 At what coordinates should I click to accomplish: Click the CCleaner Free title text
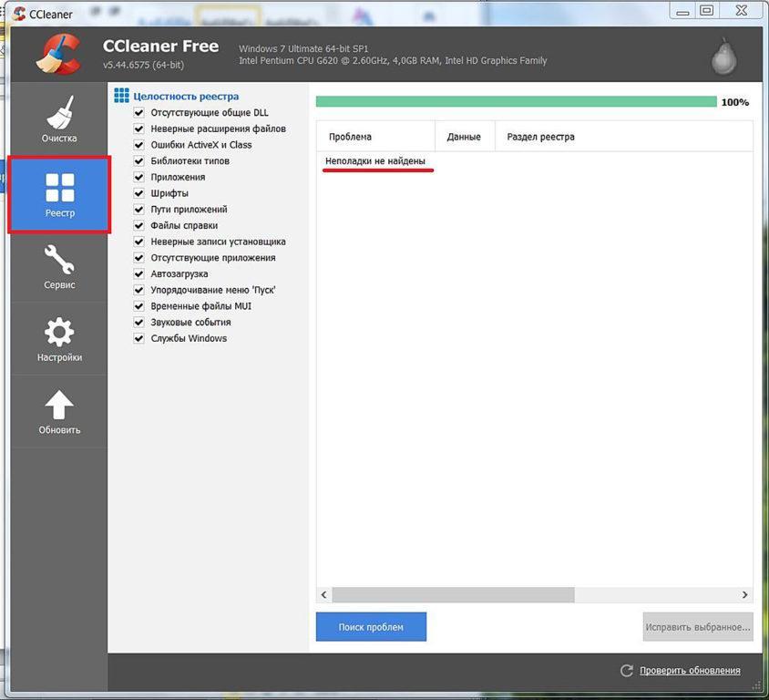pyautogui.click(x=161, y=46)
